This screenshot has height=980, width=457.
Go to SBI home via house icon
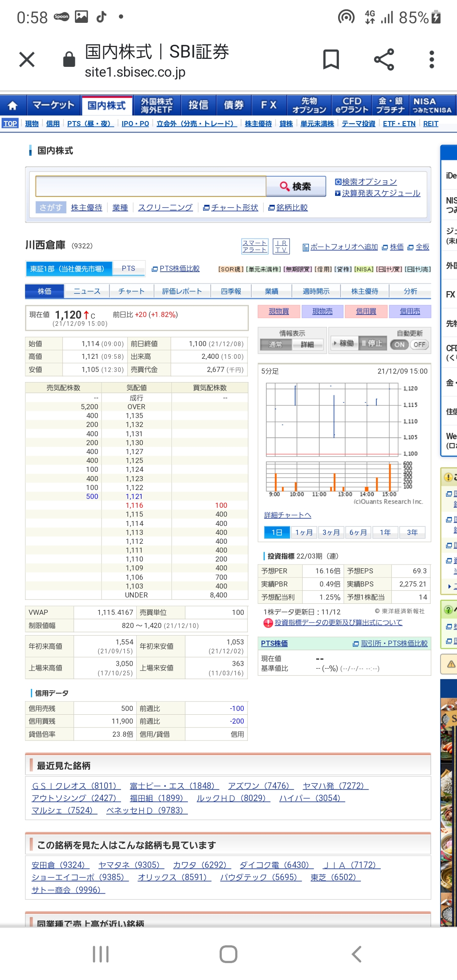pos(13,105)
